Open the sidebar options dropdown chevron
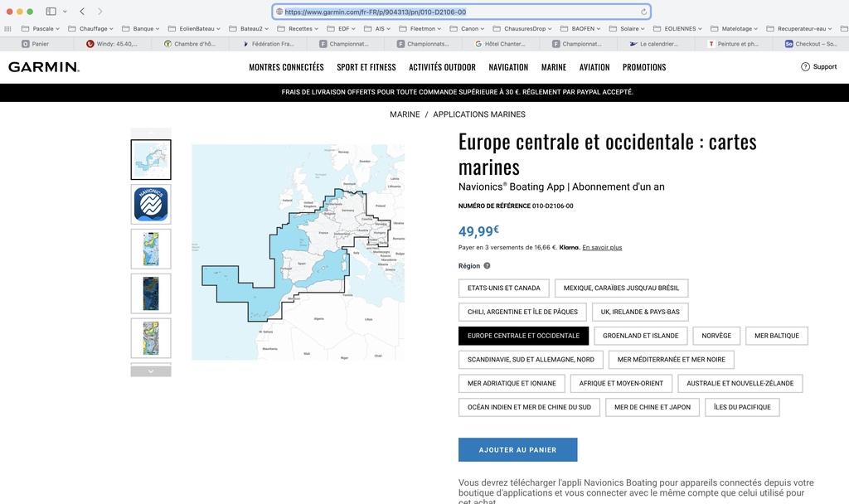The height and width of the screenshot is (504, 849). tap(65, 12)
